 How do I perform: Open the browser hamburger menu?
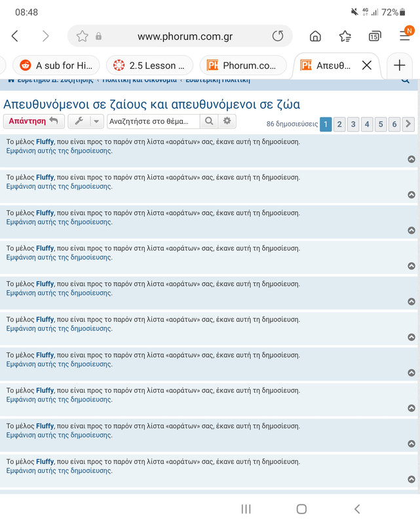click(405, 35)
